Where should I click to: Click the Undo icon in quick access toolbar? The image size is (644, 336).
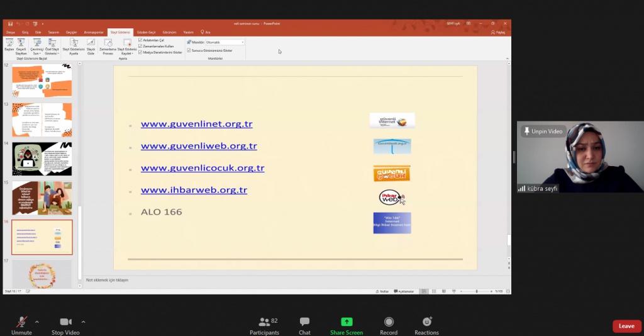pos(18,24)
